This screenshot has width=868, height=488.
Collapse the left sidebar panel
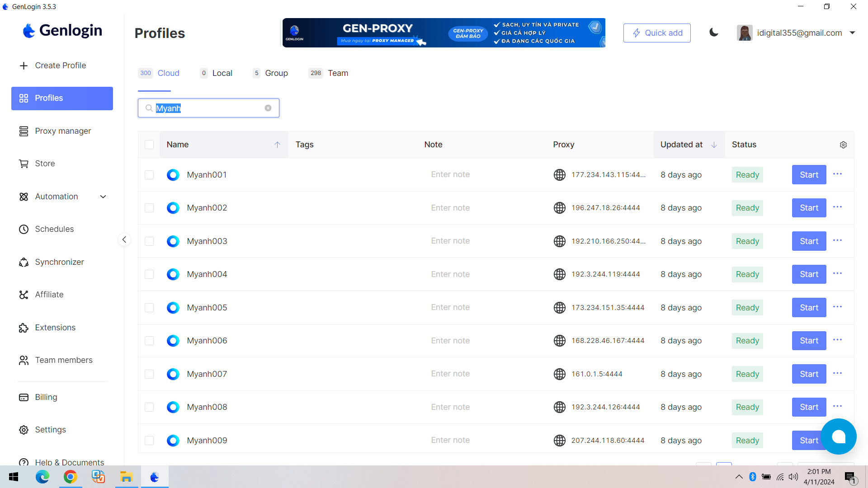tap(124, 239)
